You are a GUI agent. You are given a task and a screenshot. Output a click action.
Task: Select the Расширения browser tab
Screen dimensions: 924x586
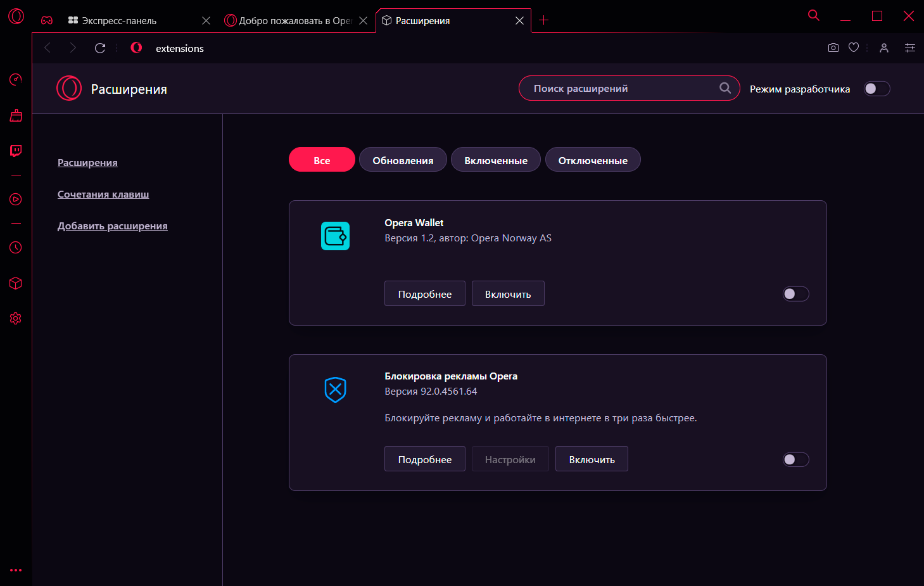(x=453, y=21)
